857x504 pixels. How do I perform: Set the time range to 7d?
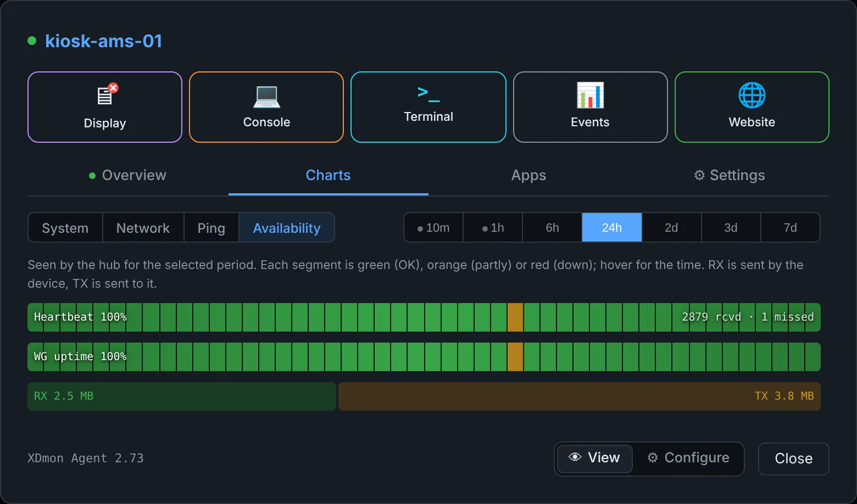(790, 228)
